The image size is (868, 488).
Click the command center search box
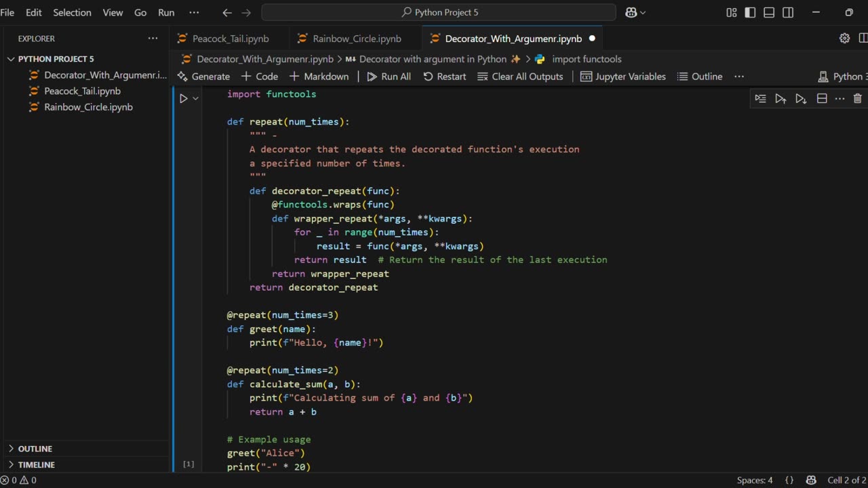pyautogui.click(x=439, y=12)
